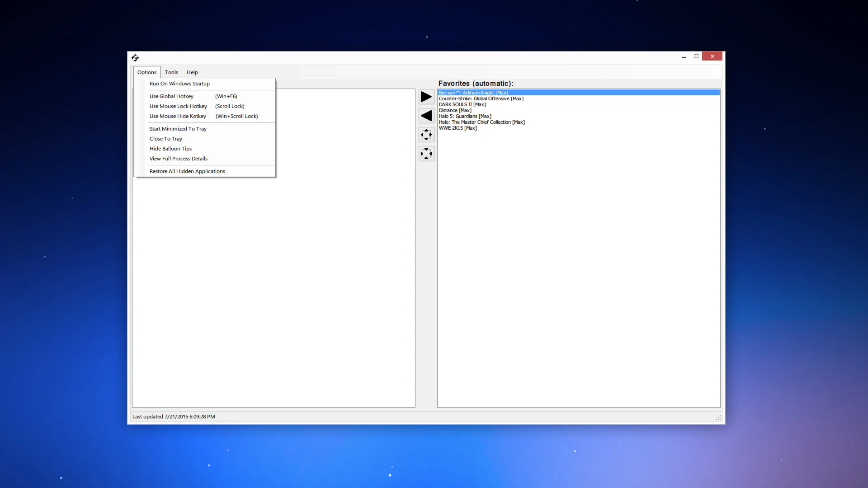Enable Start Minimized To Tray
Viewport: 868px width, 488px height.
click(178, 129)
